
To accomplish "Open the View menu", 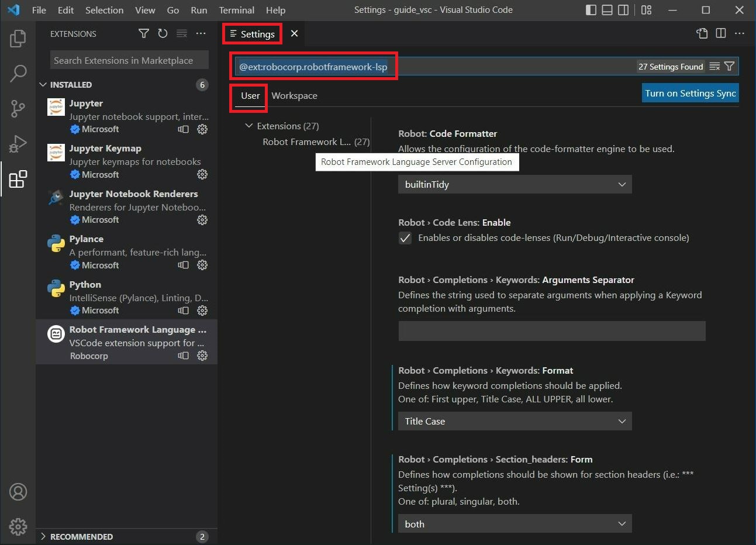I will click(145, 10).
